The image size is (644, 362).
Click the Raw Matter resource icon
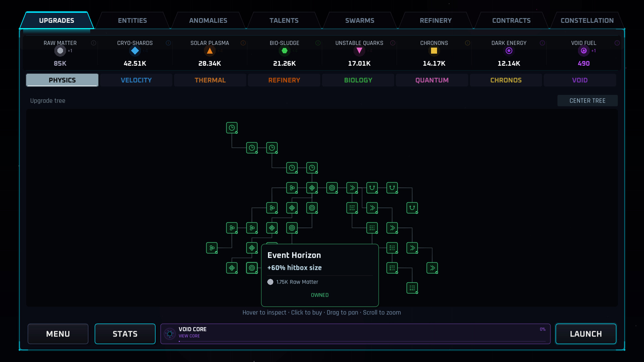(x=60, y=51)
